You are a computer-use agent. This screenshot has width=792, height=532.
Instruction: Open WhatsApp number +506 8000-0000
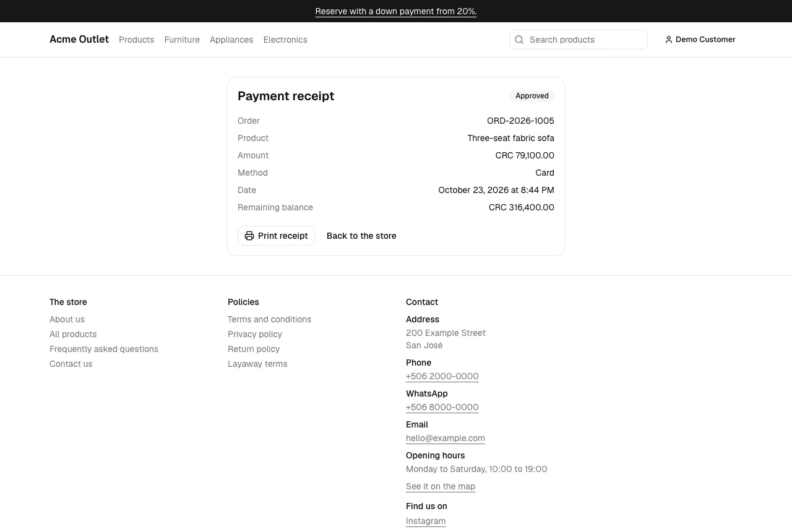point(442,407)
